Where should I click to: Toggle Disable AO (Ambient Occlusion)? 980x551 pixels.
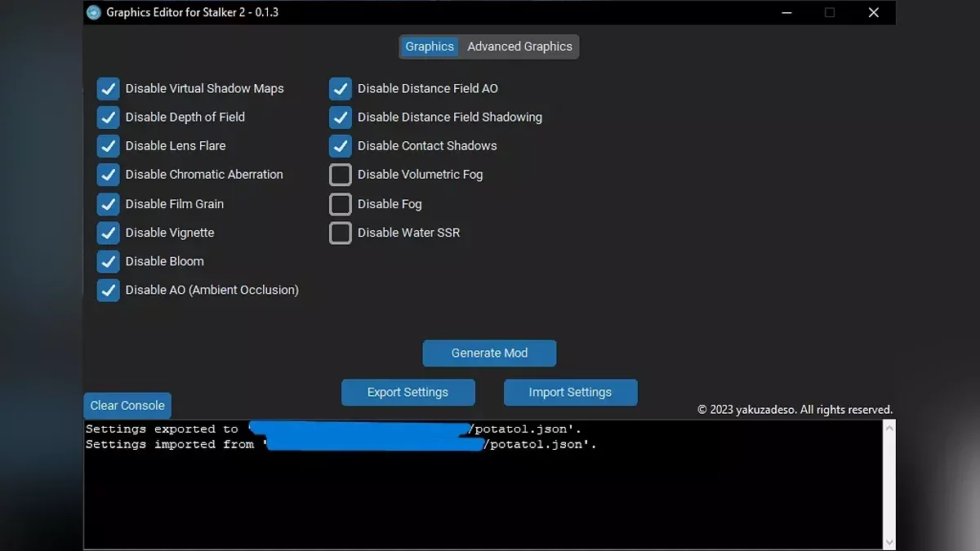coord(108,290)
